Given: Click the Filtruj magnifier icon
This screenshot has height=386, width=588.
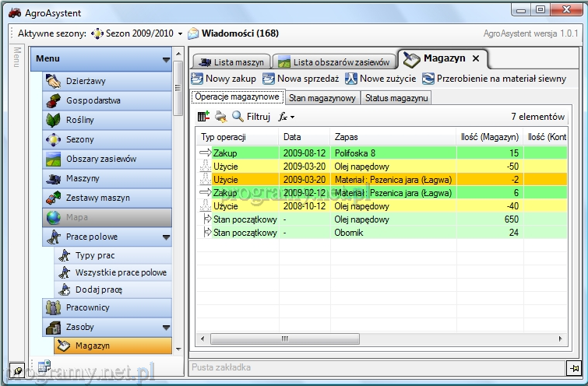Looking at the screenshot, I should pos(238,117).
